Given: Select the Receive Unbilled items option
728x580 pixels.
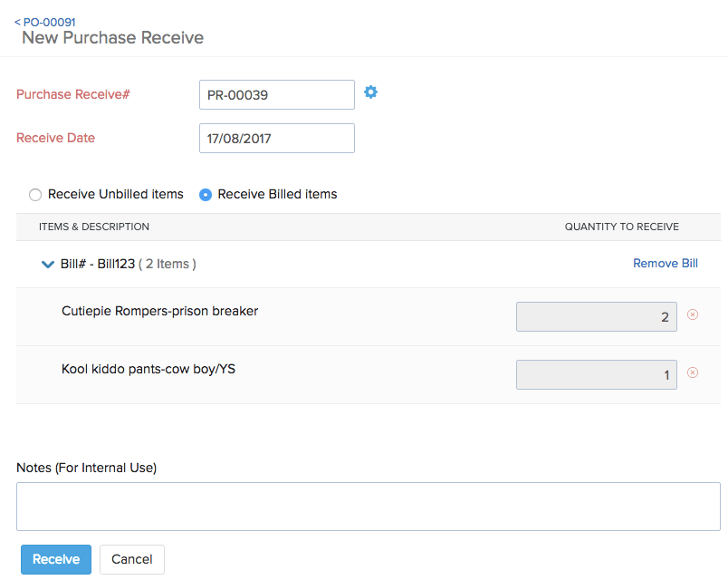Looking at the screenshot, I should point(34,194).
